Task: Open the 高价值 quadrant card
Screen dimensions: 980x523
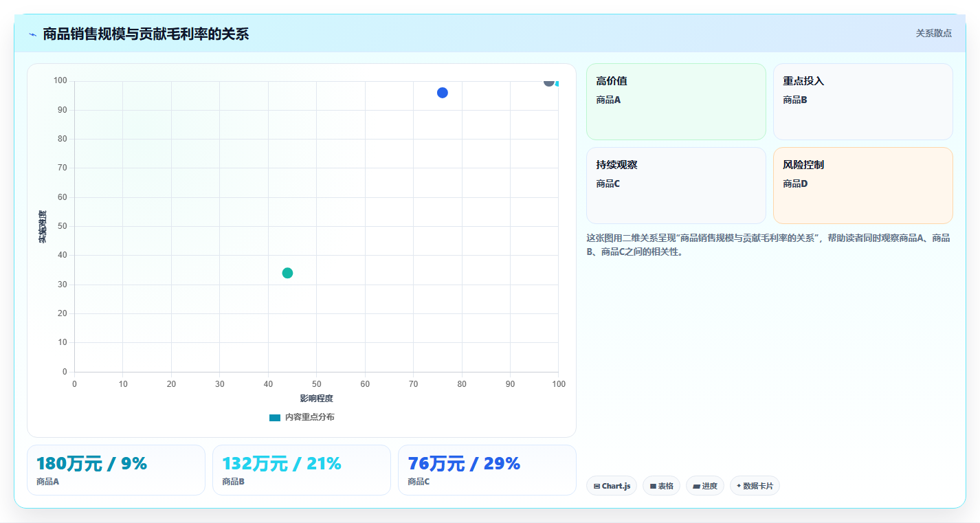Action: point(676,102)
